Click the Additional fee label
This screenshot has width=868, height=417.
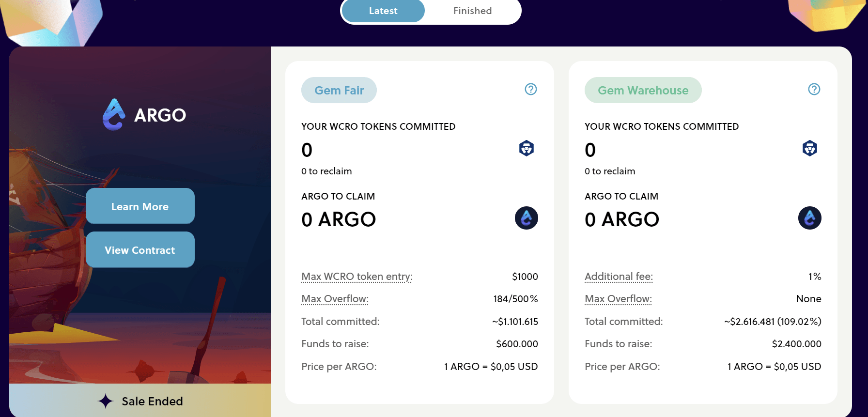pyautogui.click(x=619, y=277)
